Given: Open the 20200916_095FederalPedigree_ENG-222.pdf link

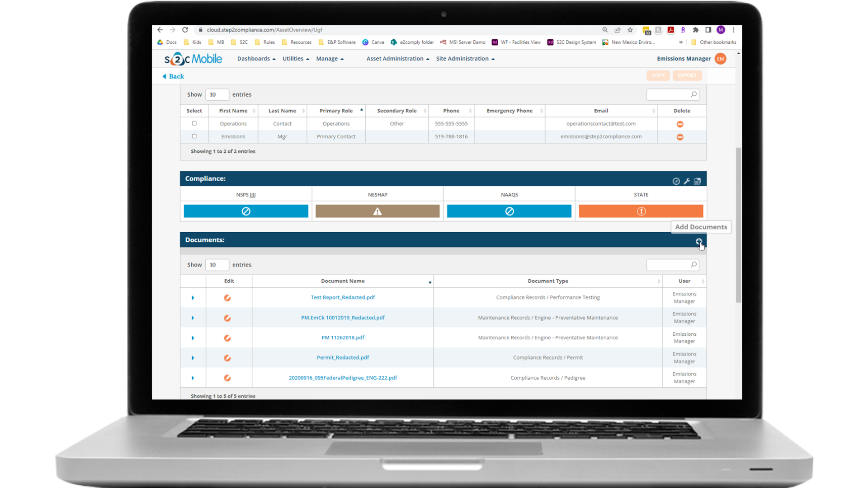Looking at the screenshot, I should point(343,377).
